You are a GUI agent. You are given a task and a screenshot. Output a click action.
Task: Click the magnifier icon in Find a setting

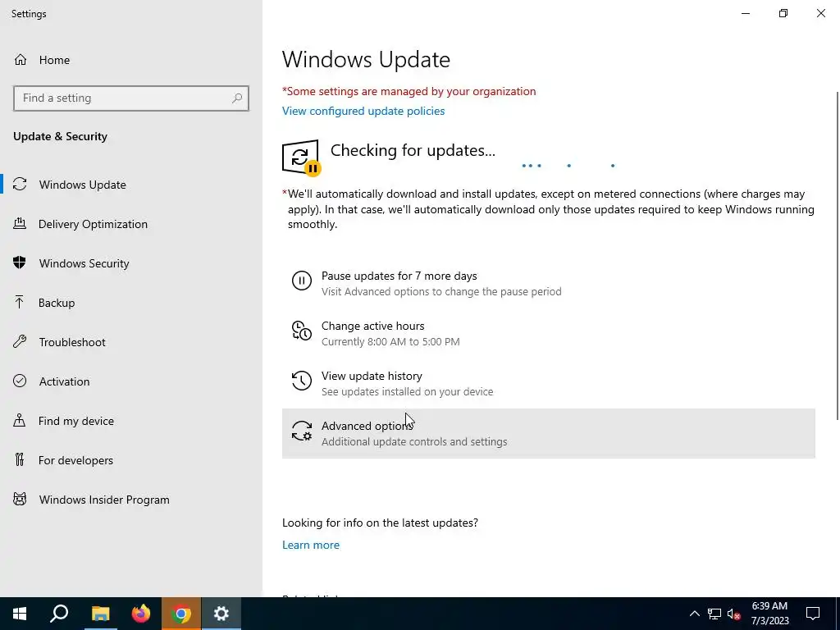(x=237, y=98)
